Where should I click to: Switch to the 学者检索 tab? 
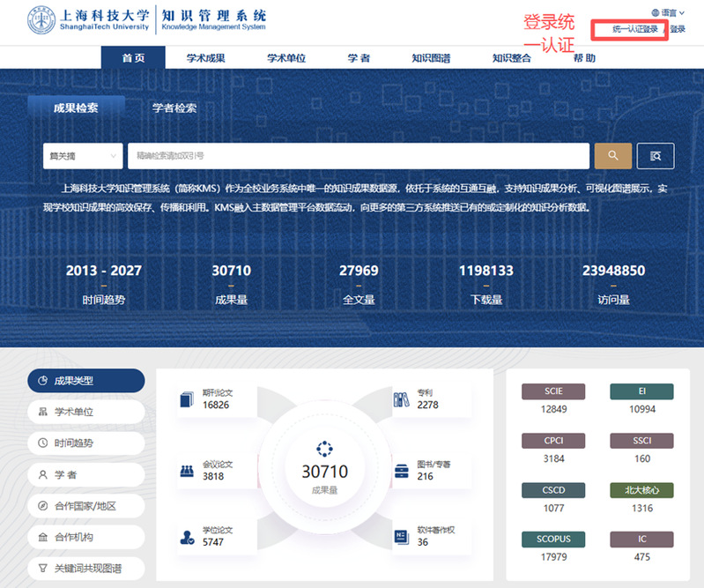pyautogui.click(x=174, y=108)
